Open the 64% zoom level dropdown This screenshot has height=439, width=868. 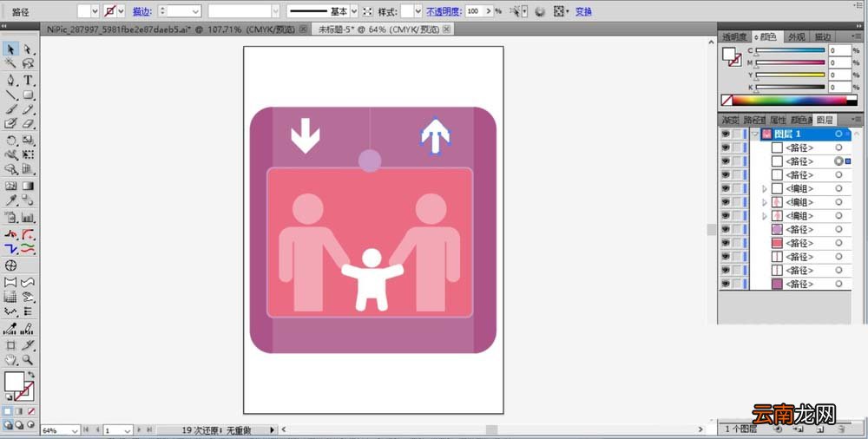point(74,430)
